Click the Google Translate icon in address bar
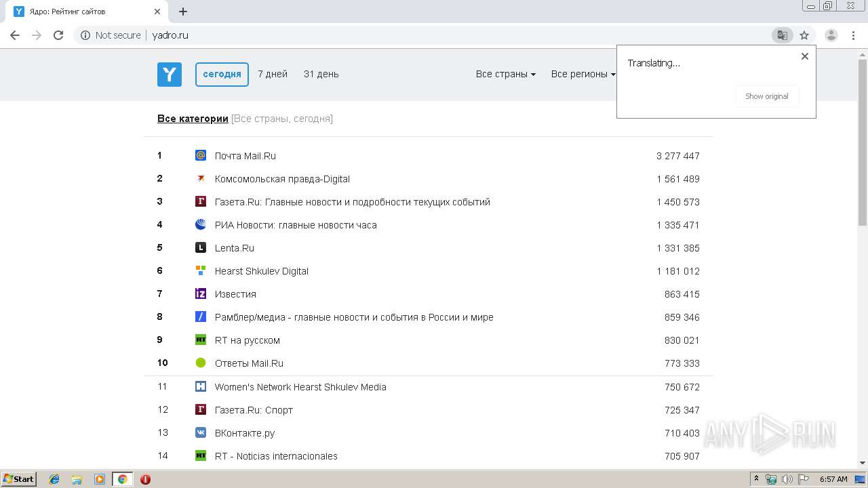868x488 pixels. (x=782, y=35)
